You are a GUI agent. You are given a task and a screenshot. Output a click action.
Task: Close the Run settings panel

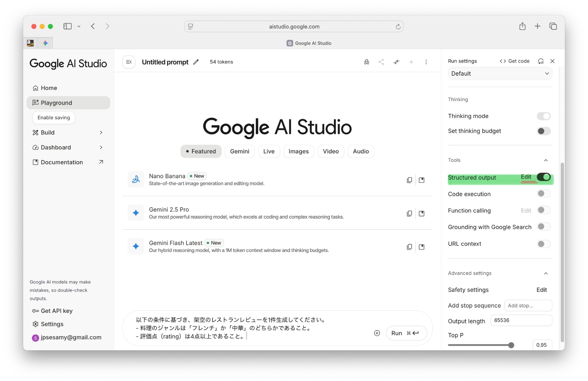553,61
